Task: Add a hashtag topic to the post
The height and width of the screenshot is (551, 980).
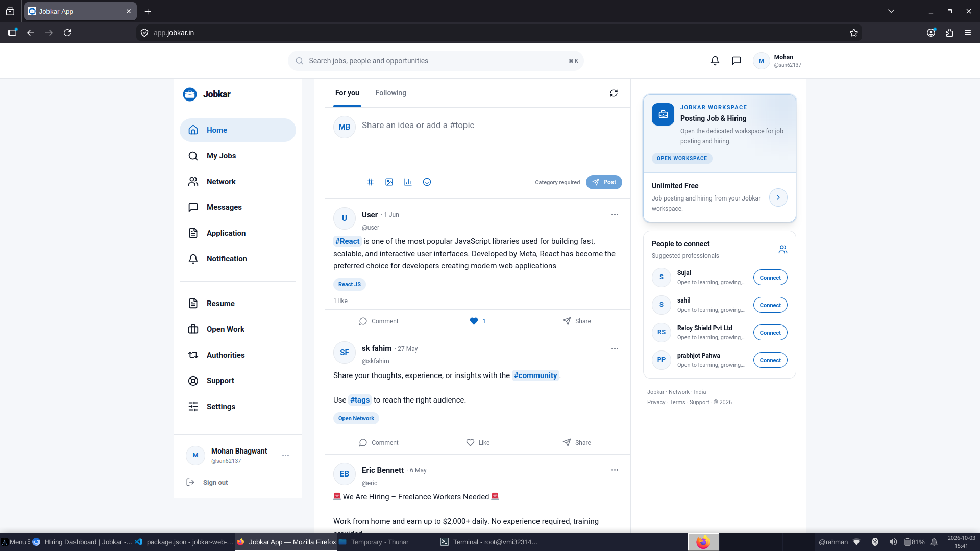Action: 371,182
